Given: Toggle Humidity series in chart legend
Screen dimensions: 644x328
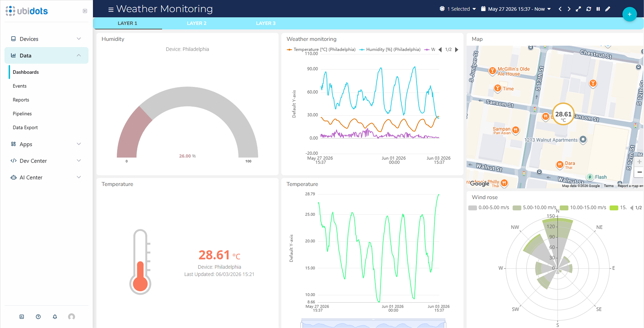Looking at the screenshot, I should pos(390,50).
